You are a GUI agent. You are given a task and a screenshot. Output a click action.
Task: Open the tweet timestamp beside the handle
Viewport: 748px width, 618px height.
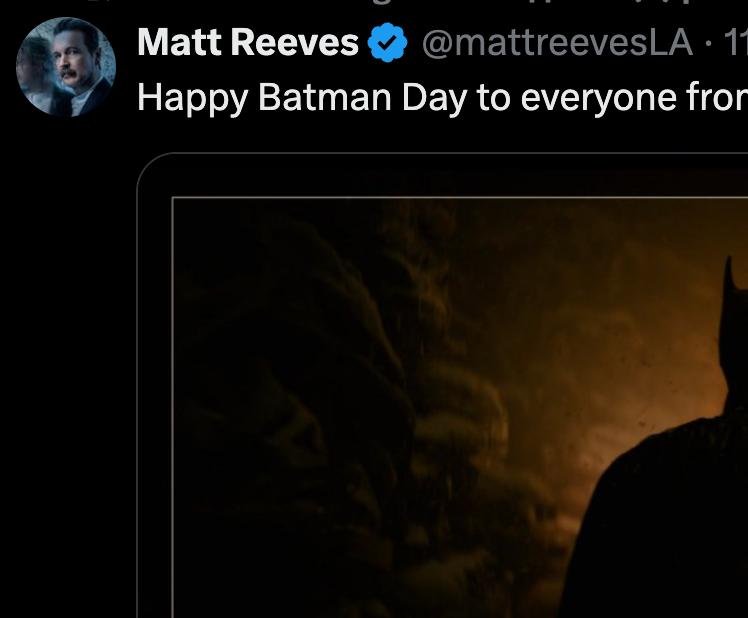[x=736, y=42]
